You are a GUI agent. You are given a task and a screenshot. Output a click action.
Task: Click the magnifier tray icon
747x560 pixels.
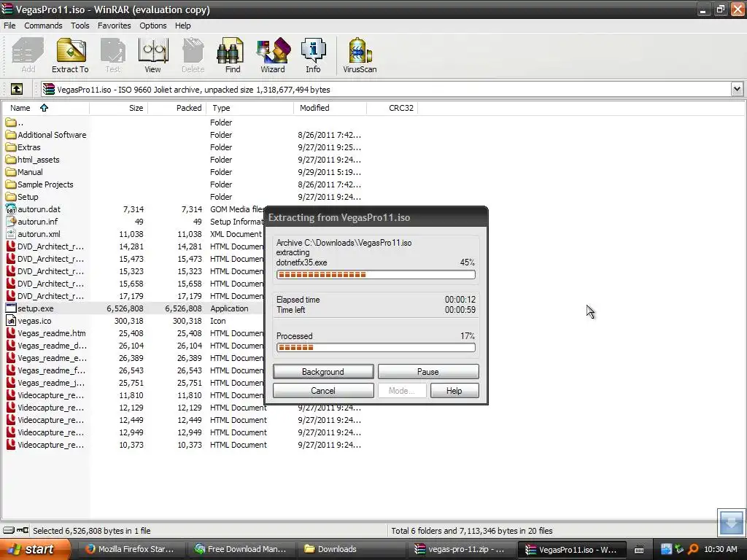[694, 549]
